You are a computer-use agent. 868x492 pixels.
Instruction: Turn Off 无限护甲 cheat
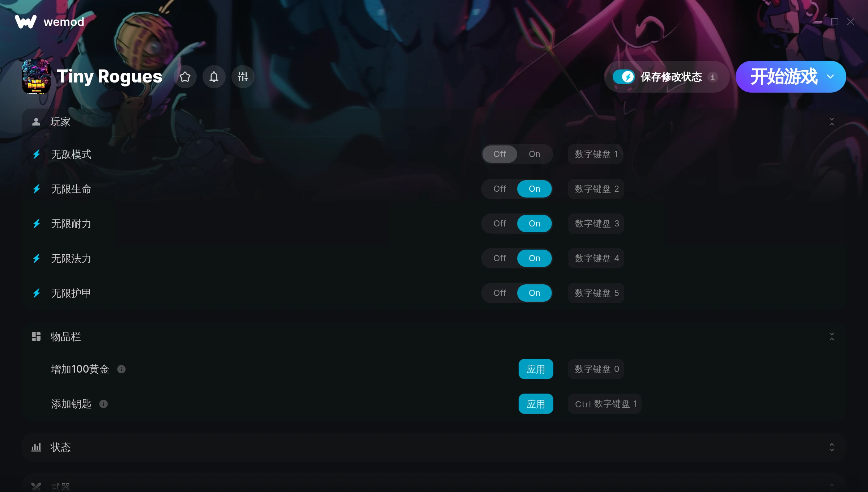(x=500, y=293)
